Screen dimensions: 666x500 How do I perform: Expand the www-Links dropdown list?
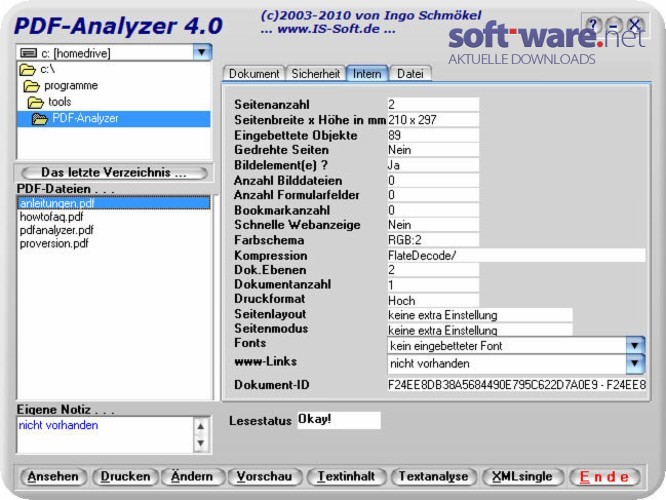(635, 363)
